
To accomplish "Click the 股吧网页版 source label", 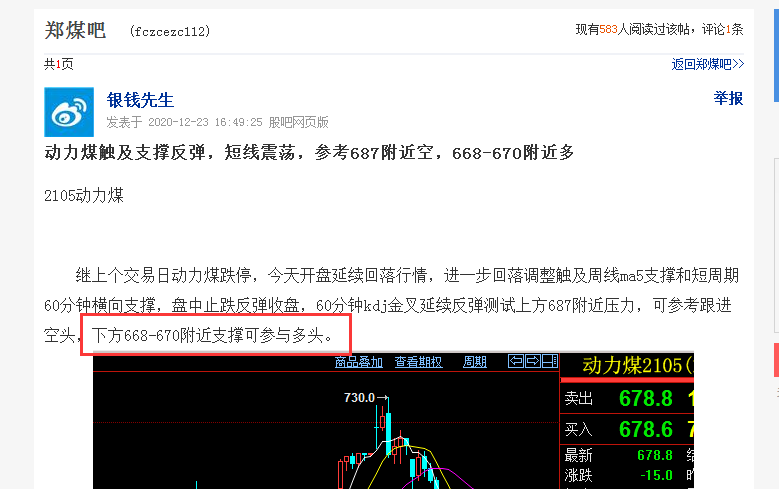I will pyautogui.click(x=299, y=122).
